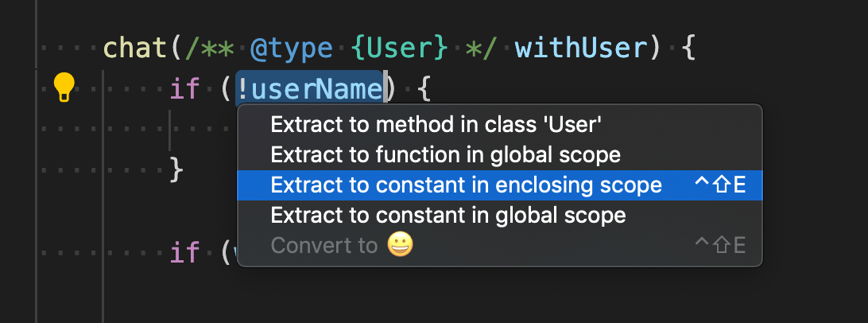Screen dimensions: 868x323
Task: Click the opening brace after !userName)
Action: pos(424,89)
